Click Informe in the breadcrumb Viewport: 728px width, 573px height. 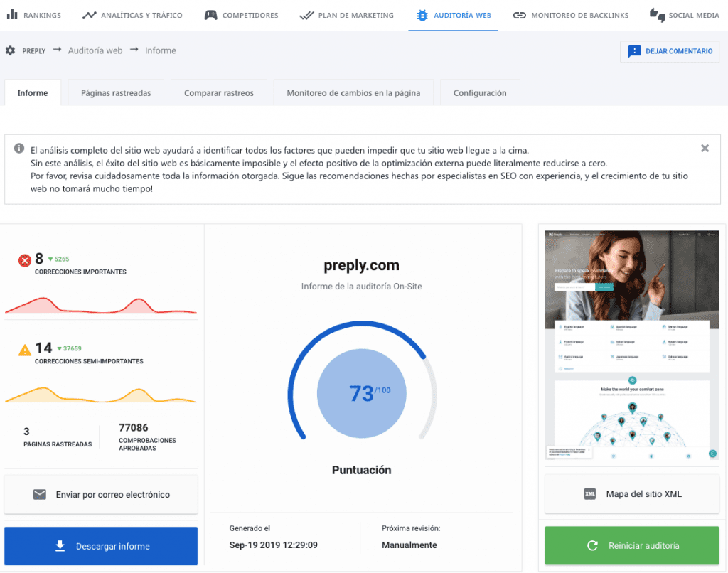[160, 50]
